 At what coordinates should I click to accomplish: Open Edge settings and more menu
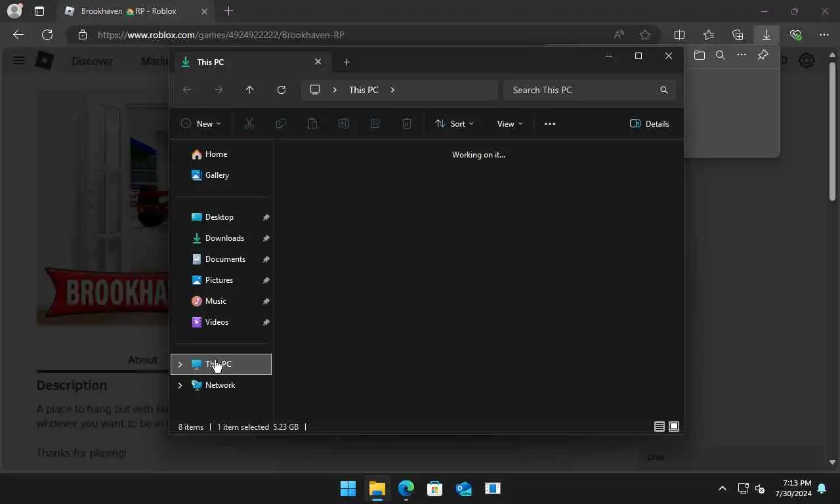click(x=824, y=35)
